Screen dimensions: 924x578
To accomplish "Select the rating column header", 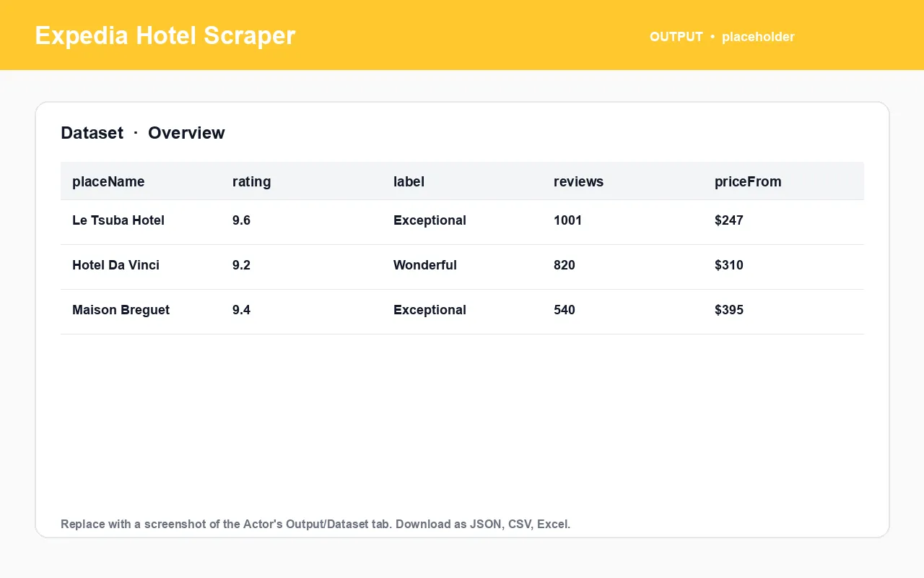I will 252,182.
